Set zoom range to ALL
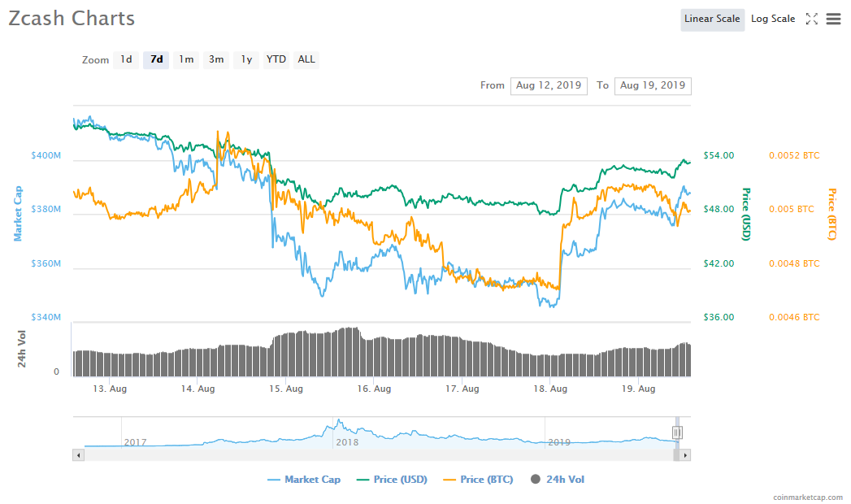851x504 pixels. point(306,59)
